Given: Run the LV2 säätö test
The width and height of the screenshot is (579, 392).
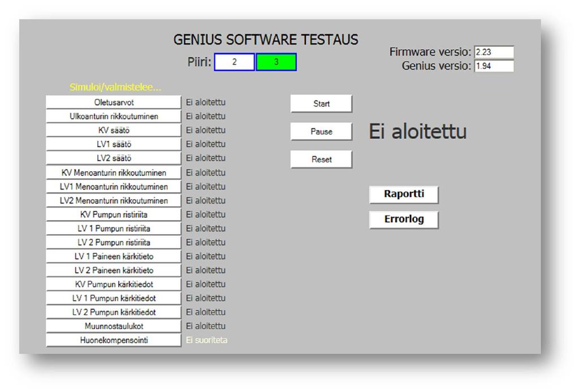Looking at the screenshot, I should [114, 158].
